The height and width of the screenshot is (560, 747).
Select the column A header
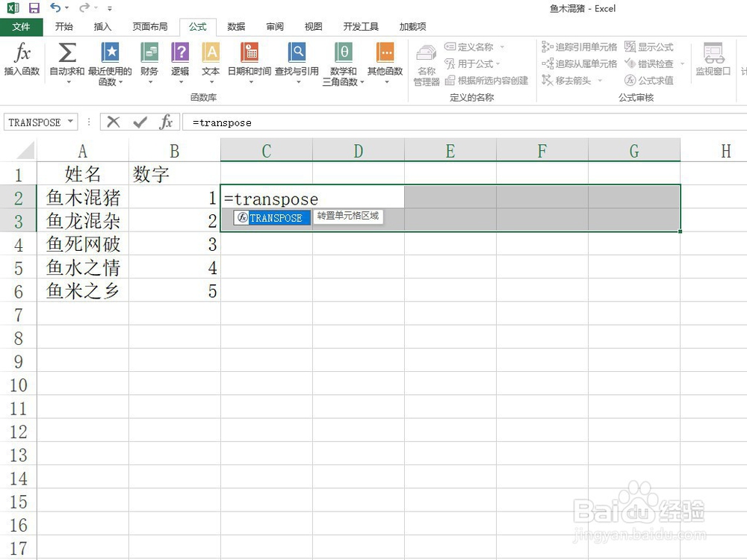click(x=82, y=151)
